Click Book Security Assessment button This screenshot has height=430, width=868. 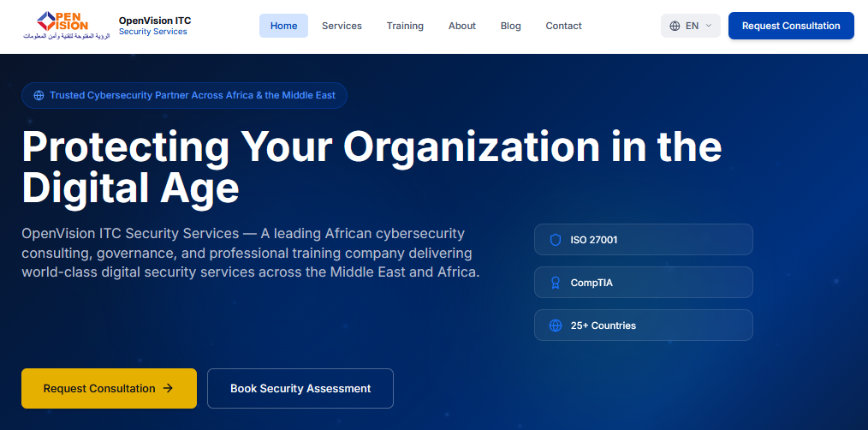[300, 388]
